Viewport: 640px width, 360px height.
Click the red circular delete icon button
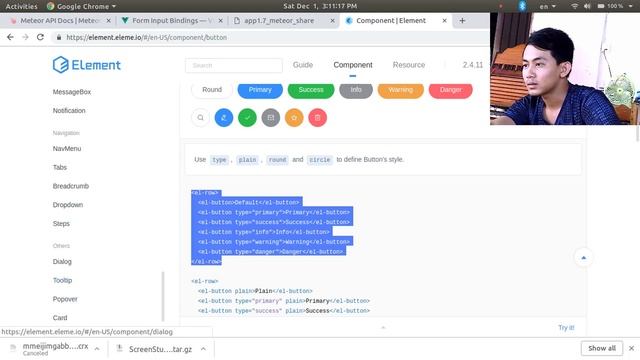(318, 118)
